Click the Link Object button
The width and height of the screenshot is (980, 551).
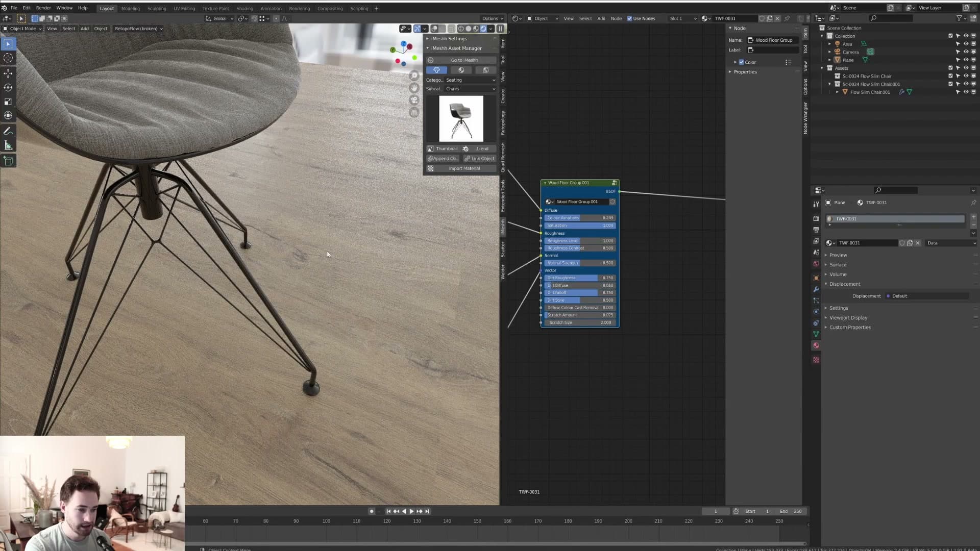[479, 159]
